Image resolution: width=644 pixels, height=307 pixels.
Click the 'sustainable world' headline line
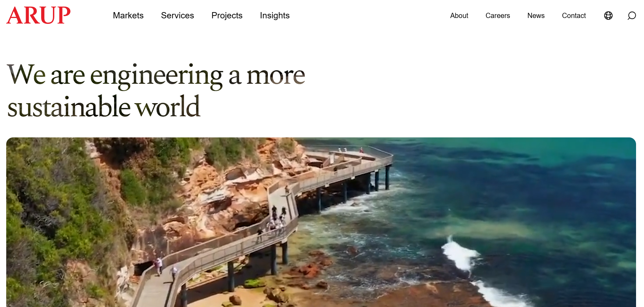pos(104,107)
